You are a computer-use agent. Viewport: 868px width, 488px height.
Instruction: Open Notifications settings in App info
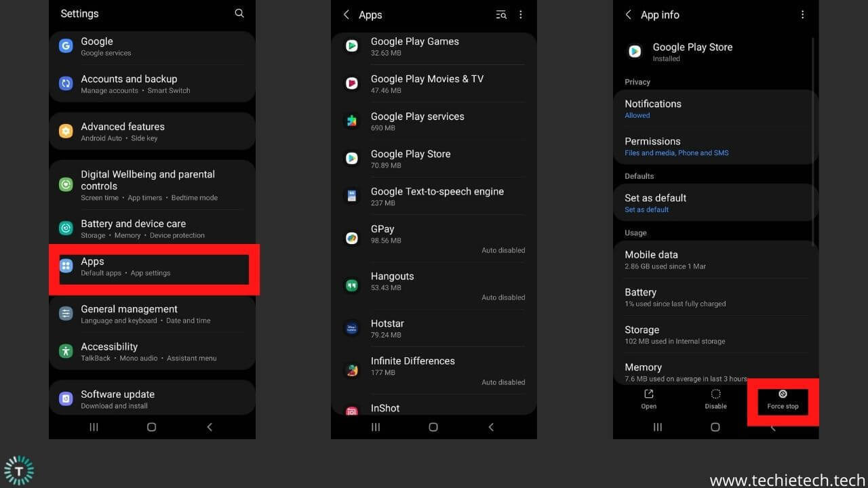point(715,108)
